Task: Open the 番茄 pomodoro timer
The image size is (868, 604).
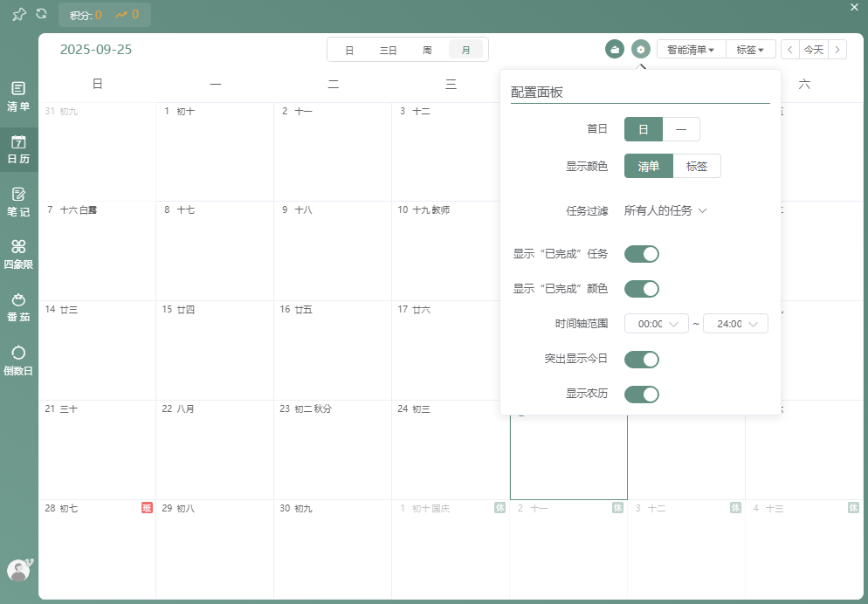Action: pos(18,308)
